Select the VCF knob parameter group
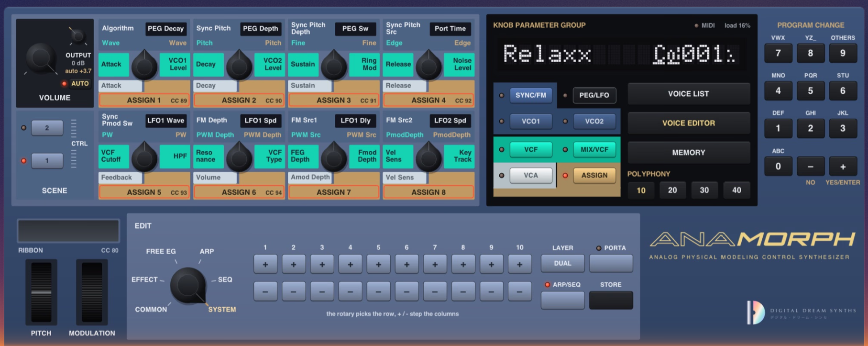 (531, 149)
